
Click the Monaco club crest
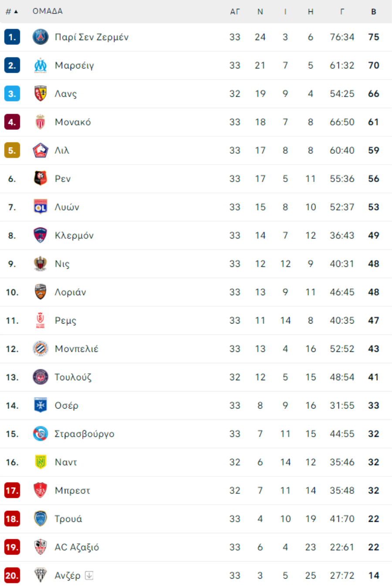point(41,122)
